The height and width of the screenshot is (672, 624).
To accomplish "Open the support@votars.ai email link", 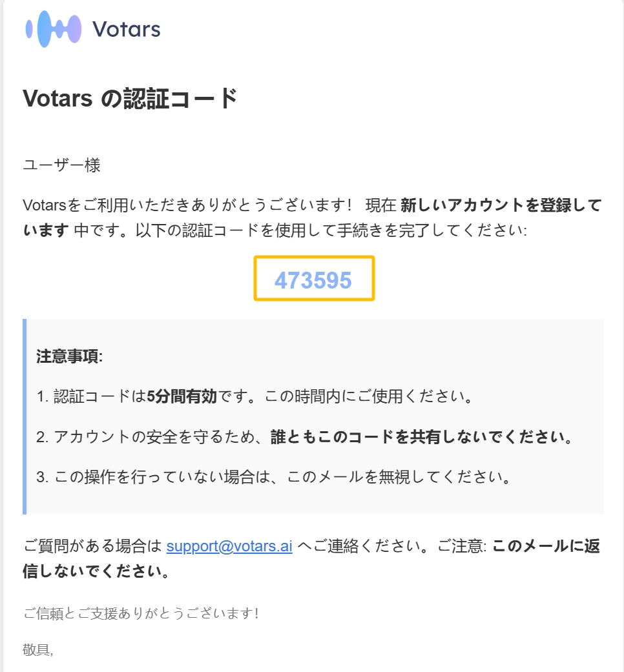I will 229,546.
